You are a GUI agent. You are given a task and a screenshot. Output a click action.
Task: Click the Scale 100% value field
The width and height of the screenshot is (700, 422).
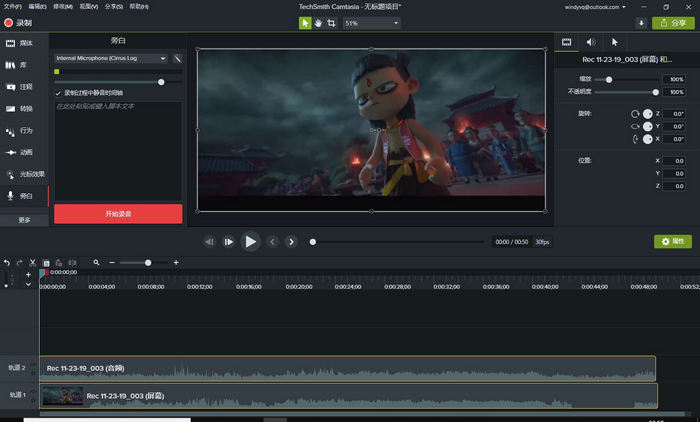pos(674,79)
